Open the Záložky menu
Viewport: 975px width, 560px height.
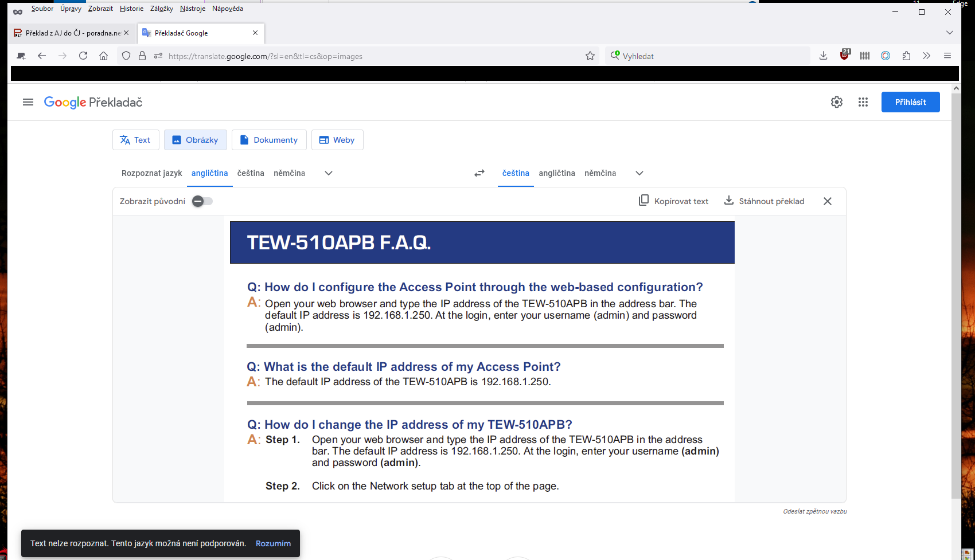pos(162,9)
